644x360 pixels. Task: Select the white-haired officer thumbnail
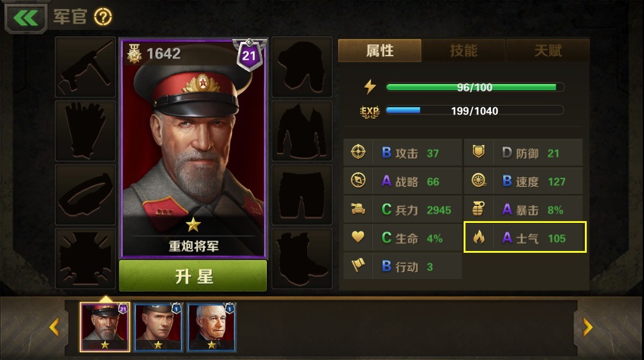tap(211, 327)
